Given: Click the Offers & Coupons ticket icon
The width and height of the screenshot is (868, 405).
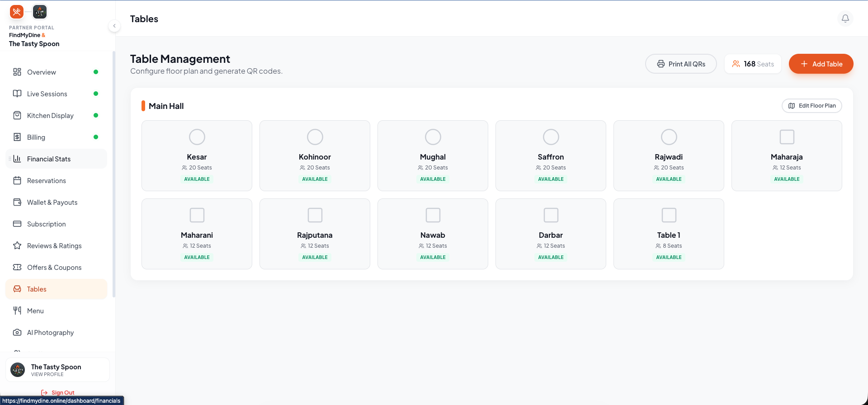Looking at the screenshot, I should tap(17, 267).
